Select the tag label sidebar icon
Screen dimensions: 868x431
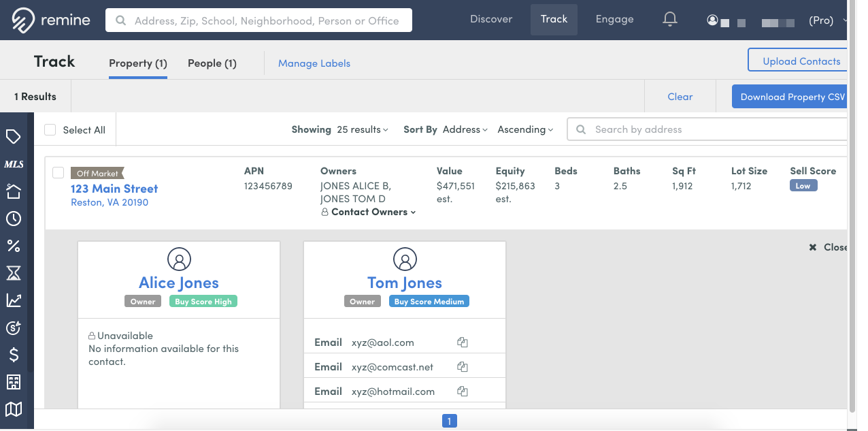tap(13, 137)
